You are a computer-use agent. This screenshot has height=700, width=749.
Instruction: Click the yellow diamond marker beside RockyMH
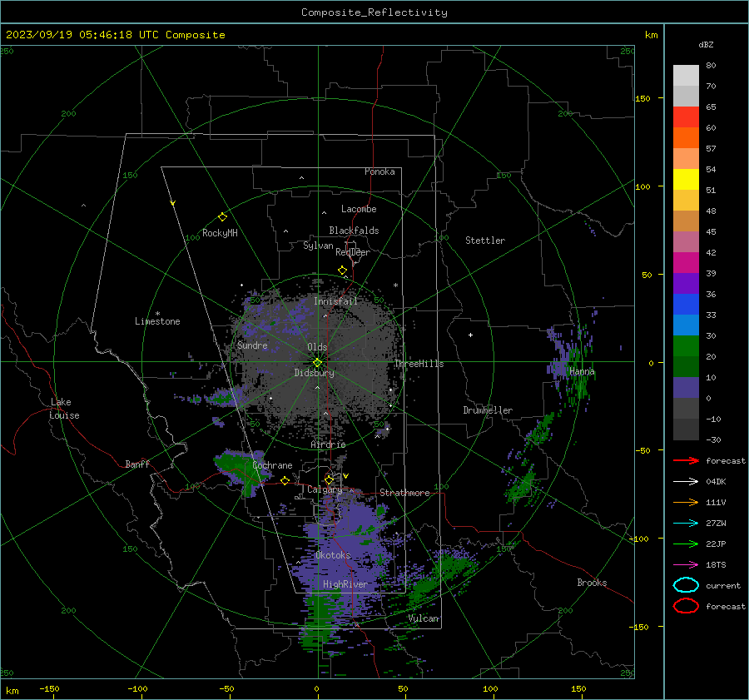tap(222, 217)
